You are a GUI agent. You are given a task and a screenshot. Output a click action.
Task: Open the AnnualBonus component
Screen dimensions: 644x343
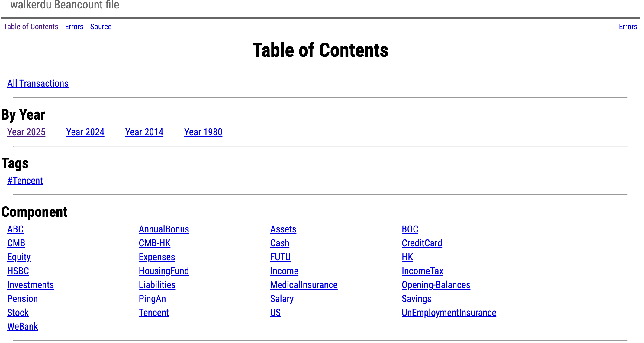pos(164,229)
